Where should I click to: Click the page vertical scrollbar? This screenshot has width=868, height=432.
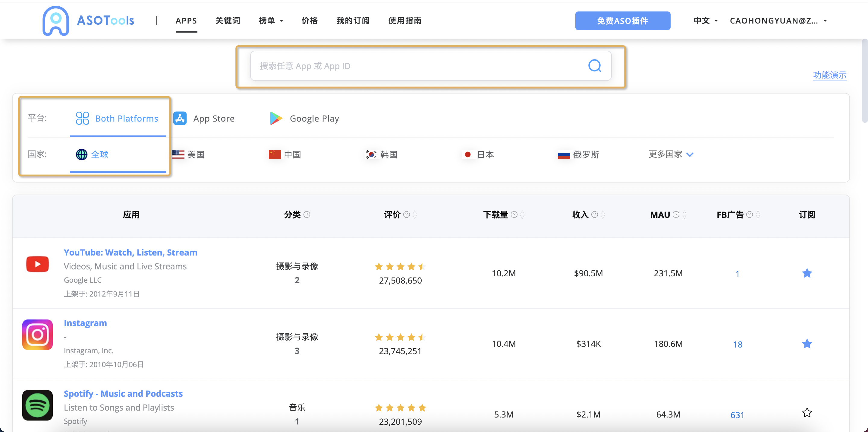(x=865, y=81)
